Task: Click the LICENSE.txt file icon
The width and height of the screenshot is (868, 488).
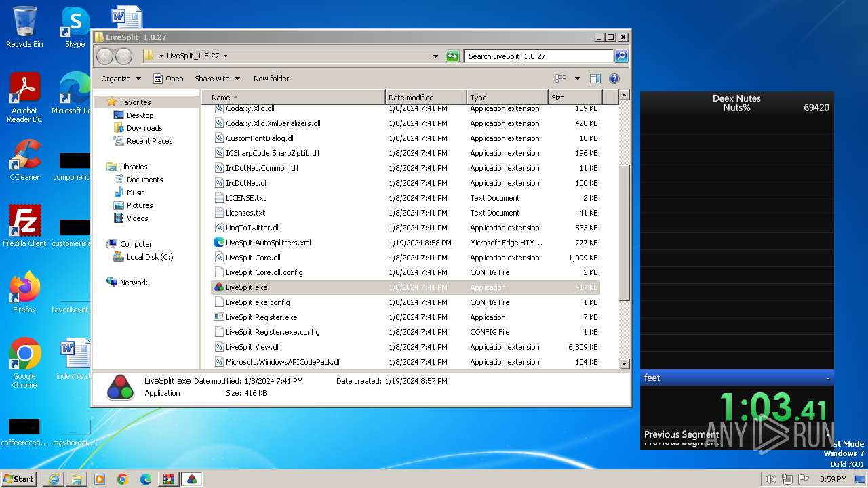Action: (219, 198)
